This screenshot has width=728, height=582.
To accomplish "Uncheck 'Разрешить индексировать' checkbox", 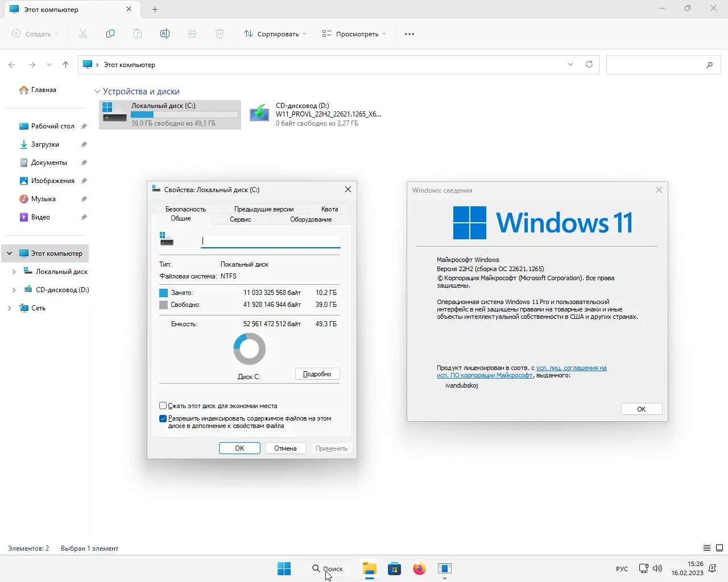I will point(163,419).
